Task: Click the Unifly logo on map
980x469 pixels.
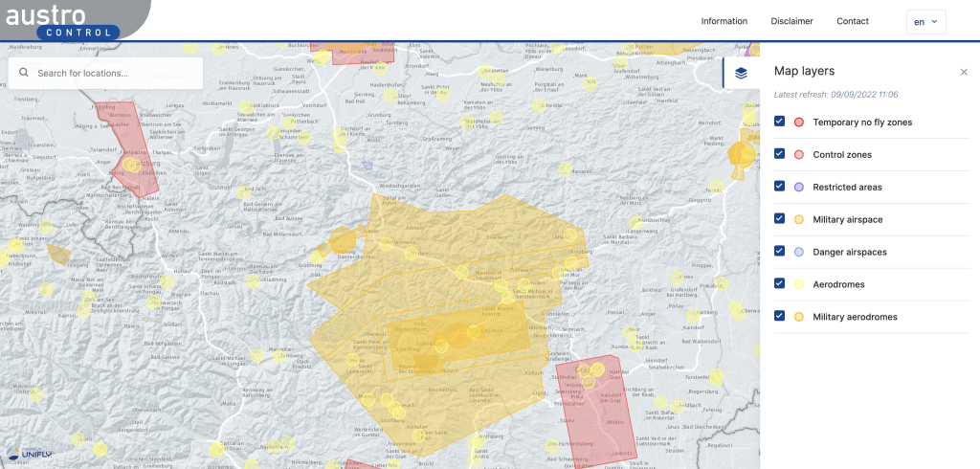Action: pos(30,454)
